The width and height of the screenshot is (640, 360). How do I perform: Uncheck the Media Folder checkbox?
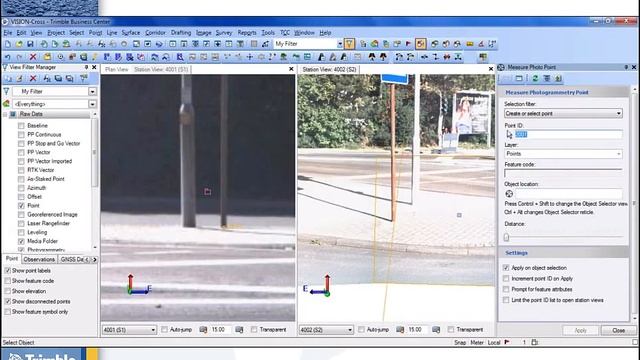(21, 241)
